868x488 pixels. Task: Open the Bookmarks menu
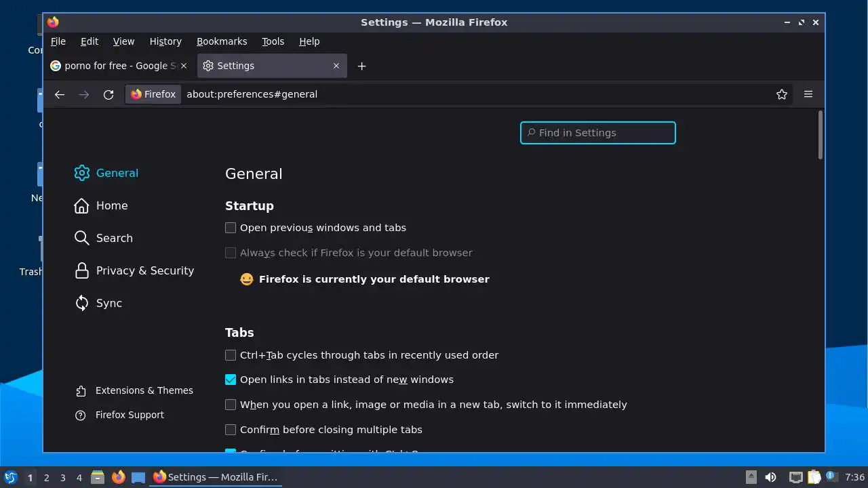(222, 41)
